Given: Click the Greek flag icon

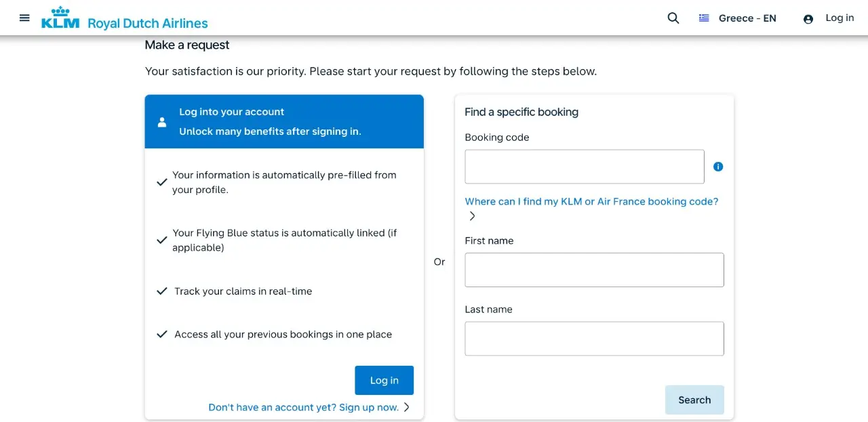Looking at the screenshot, I should tap(704, 18).
